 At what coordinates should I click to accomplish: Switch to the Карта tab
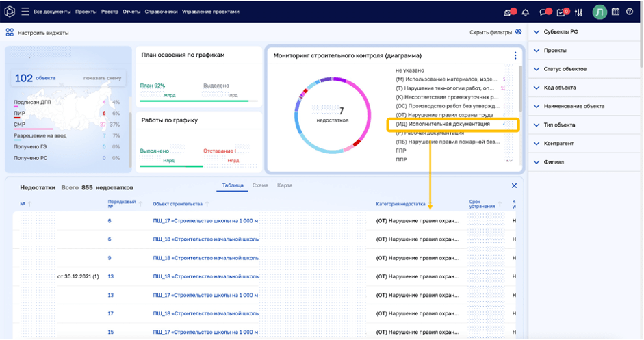pyautogui.click(x=285, y=185)
